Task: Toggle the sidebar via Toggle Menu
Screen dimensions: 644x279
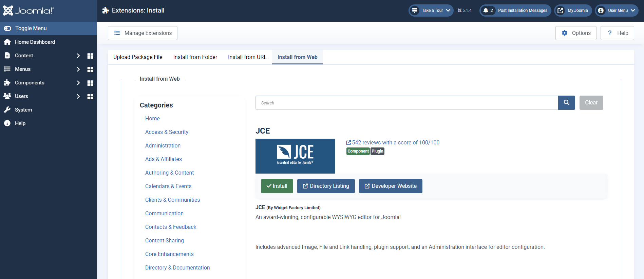Action: [x=49, y=28]
